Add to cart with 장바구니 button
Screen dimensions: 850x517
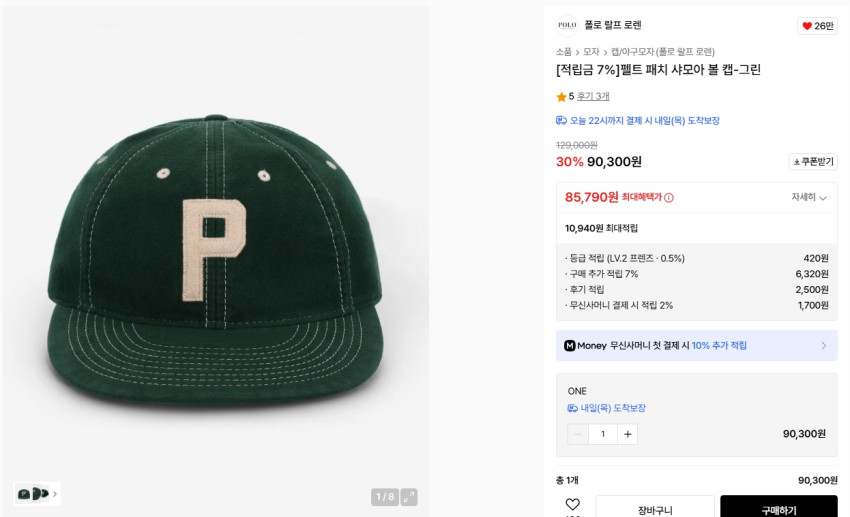(655, 509)
